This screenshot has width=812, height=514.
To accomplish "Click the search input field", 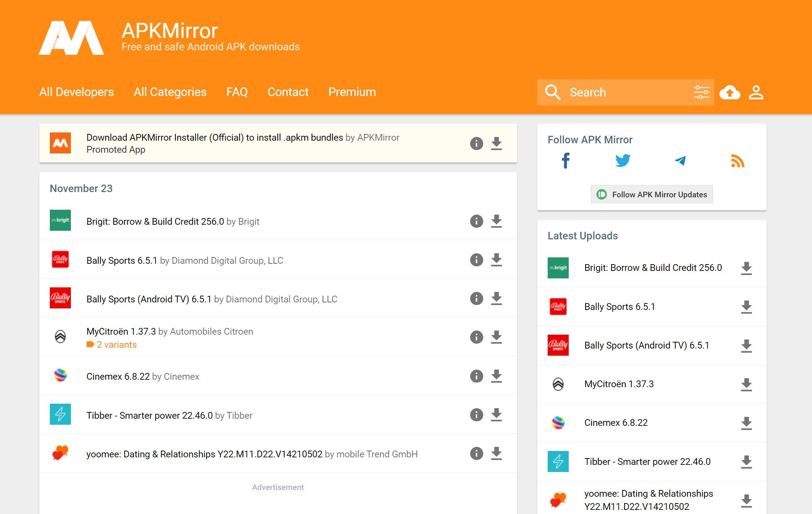I will coord(625,92).
